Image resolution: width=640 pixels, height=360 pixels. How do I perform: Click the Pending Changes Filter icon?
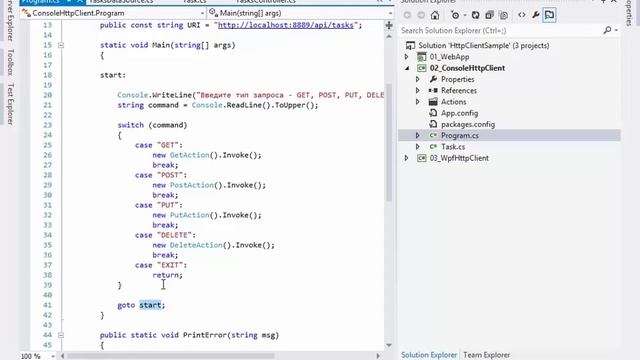(x=455, y=15)
